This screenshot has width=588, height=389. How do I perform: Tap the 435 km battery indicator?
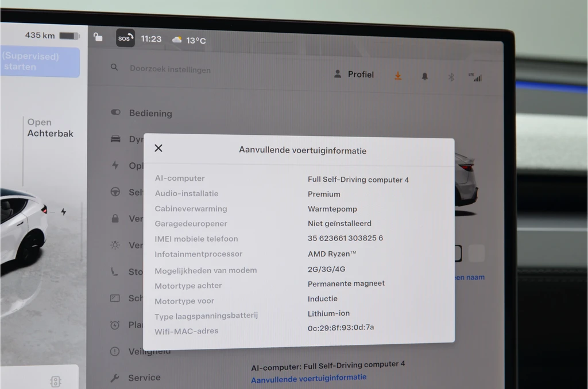click(52, 36)
